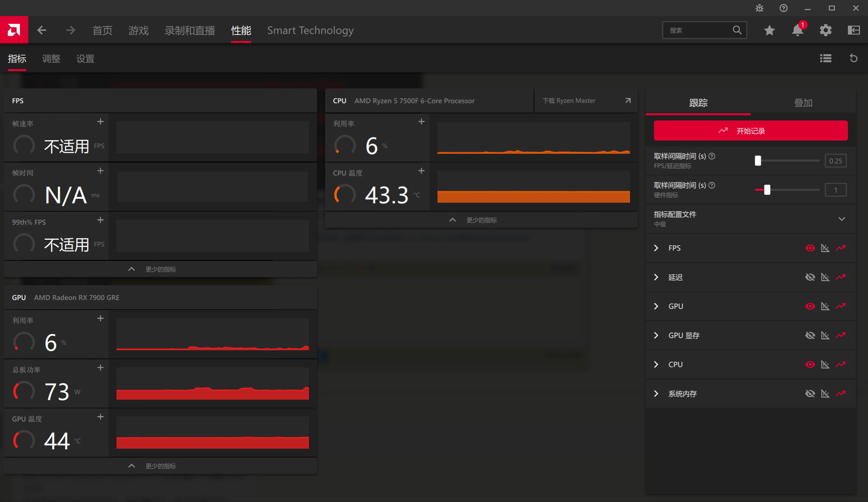Viewport: 868px width, 502px height.
Task: Open the bug report icon
Action: [759, 8]
